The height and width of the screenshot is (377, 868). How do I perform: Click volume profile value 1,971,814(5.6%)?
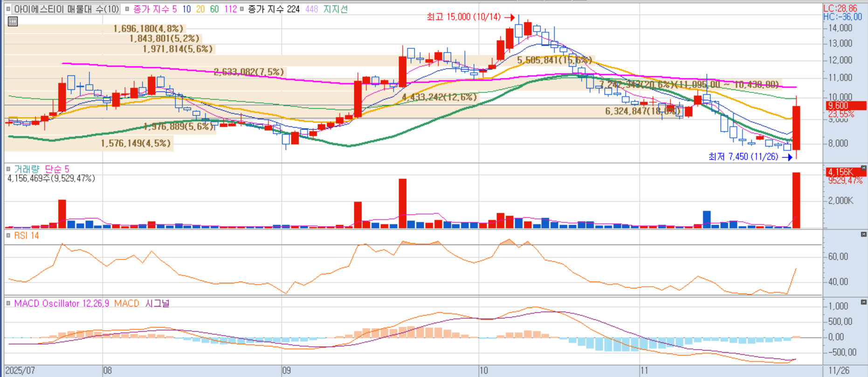pos(178,49)
